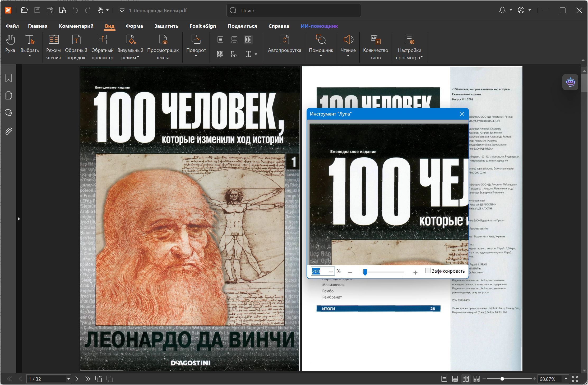The width and height of the screenshot is (588, 385).
Task: Open the comments panel in the sidebar
Action: (8, 113)
